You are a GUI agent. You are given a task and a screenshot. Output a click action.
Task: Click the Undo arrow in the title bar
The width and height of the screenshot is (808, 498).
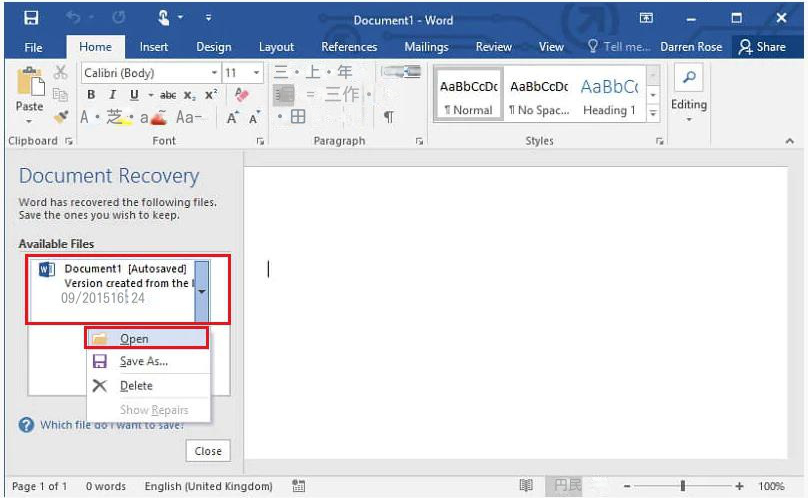click(73, 19)
